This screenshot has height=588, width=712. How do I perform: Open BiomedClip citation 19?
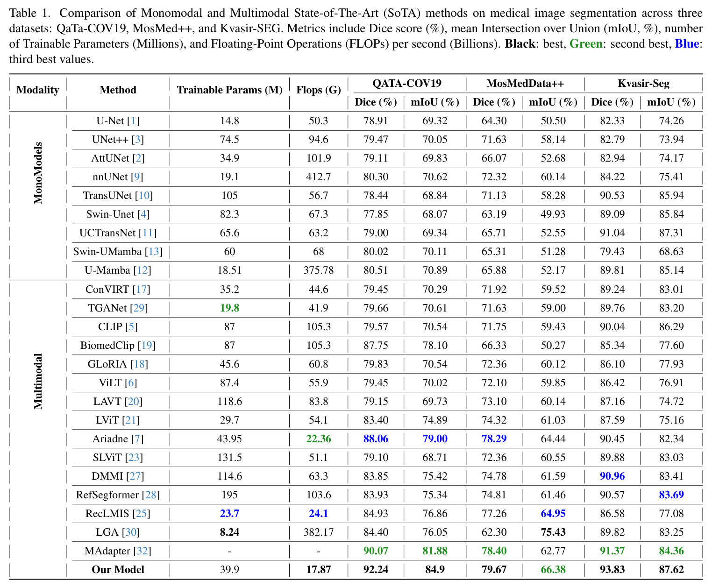tap(147, 346)
